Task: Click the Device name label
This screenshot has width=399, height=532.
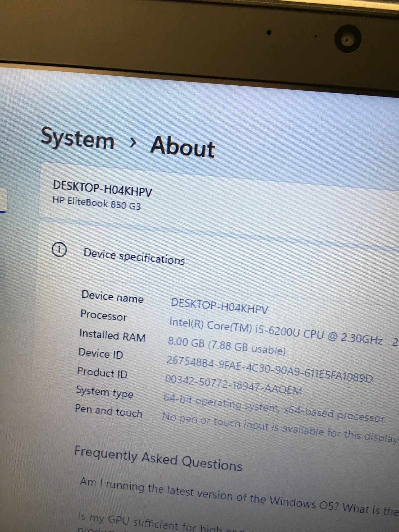Action: [x=112, y=297]
